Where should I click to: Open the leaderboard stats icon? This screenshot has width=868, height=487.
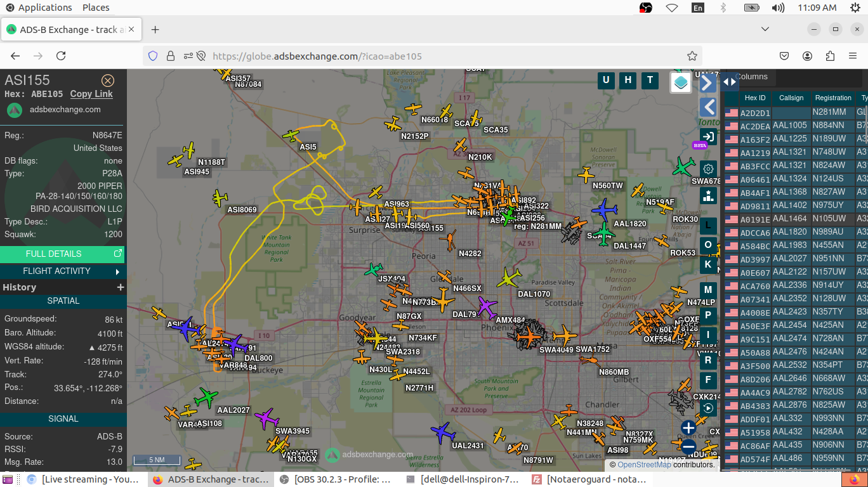click(708, 196)
